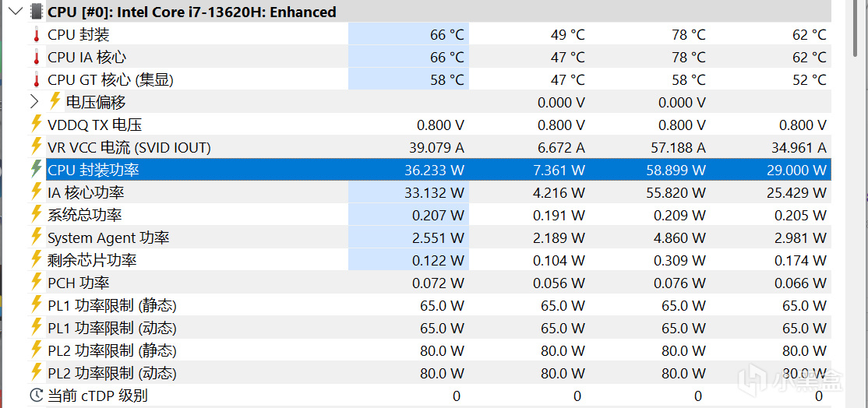Click the CPU GT 核心 average value 52 °C

click(810, 80)
